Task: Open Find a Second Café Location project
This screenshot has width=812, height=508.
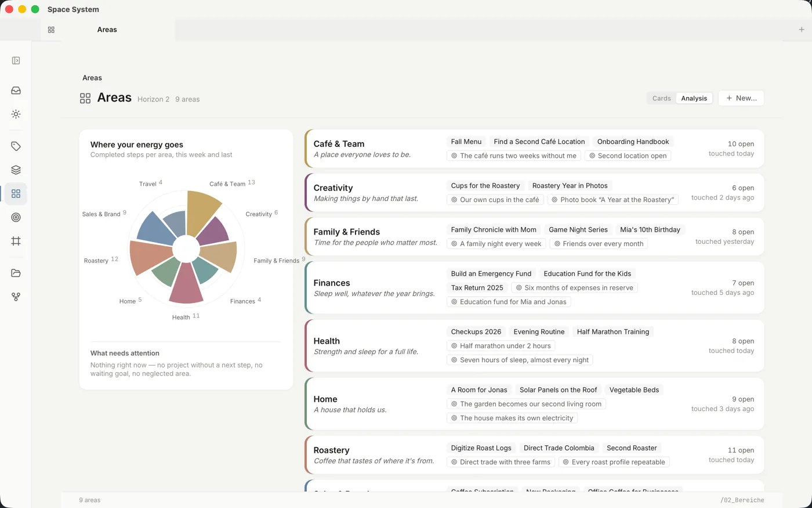Action: 539,142
